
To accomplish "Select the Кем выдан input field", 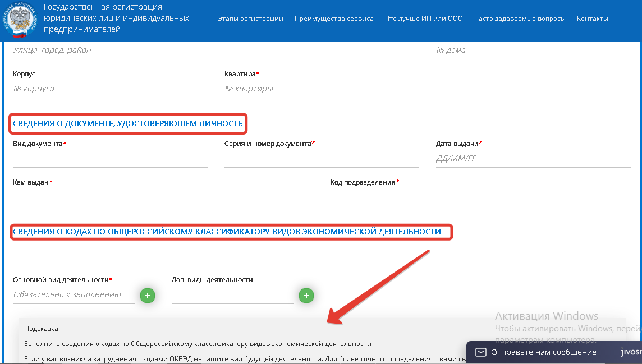I will click(163, 197).
